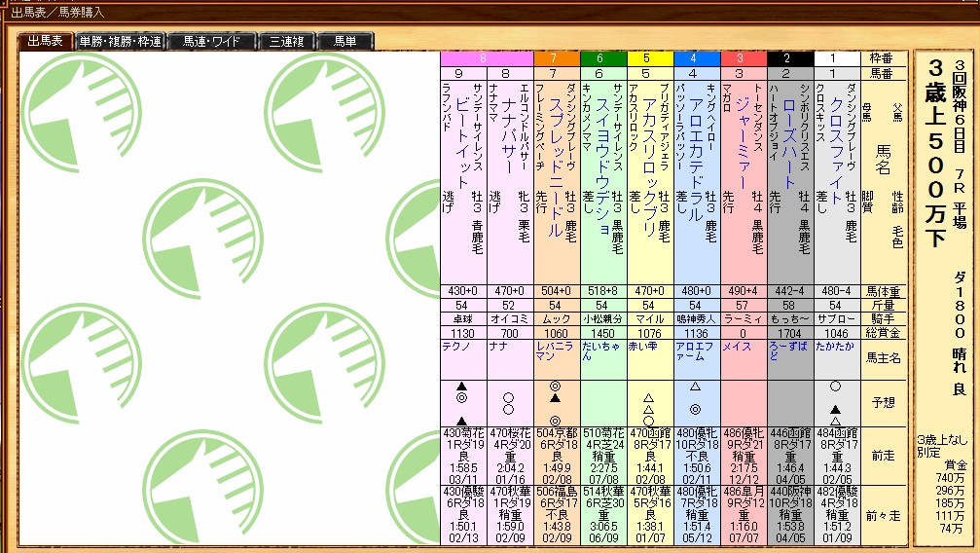Click the 予想 row label
The image size is (980, 553).
coord(883,403)
